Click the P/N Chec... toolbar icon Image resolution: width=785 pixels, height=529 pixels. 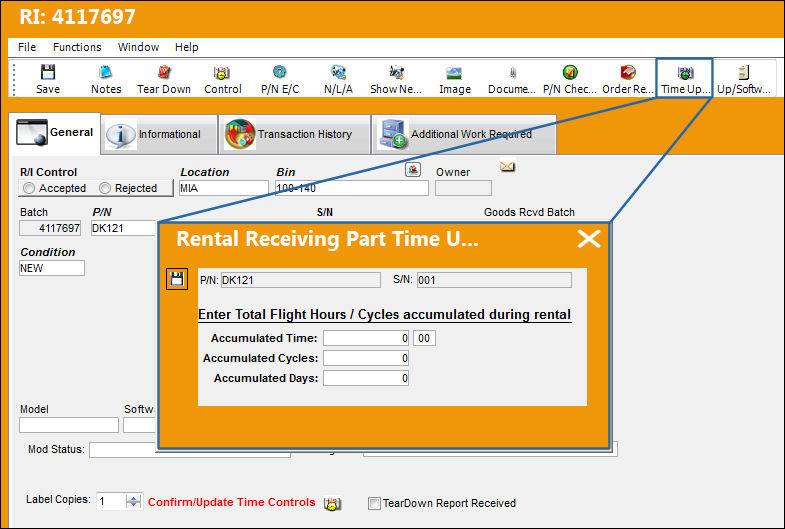pyautogui.click(x=570, y=79)
